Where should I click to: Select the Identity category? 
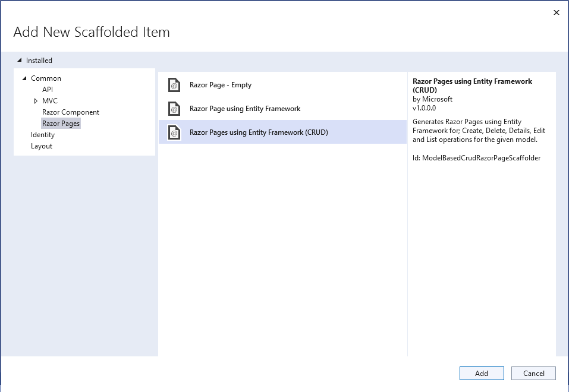click(42, 134)
